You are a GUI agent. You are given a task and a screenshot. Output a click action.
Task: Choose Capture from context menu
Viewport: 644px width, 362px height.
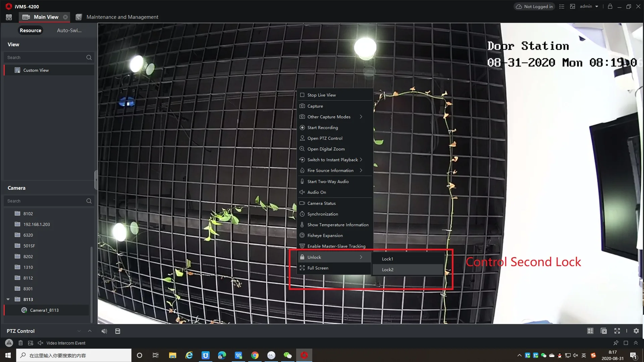(x=335, y=106)
